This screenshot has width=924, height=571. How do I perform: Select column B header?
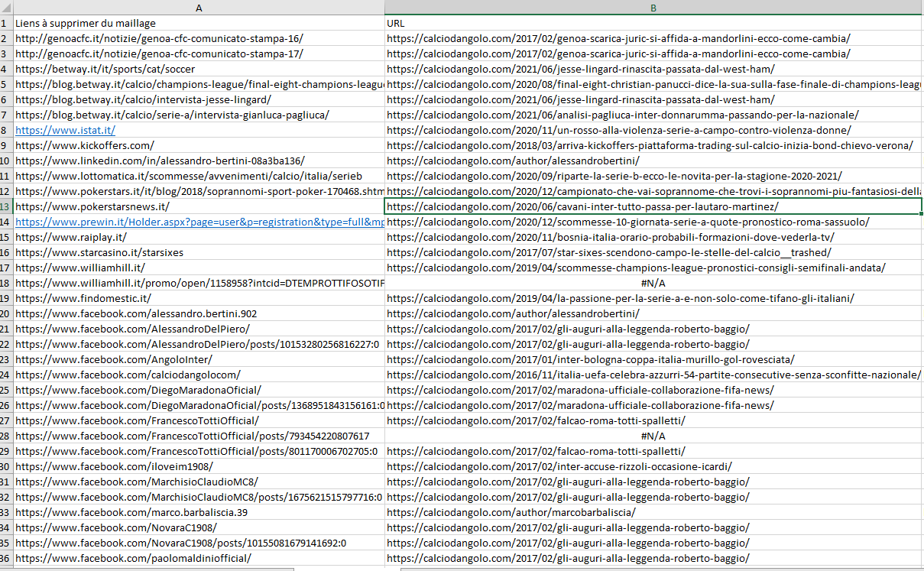(653, 8)
